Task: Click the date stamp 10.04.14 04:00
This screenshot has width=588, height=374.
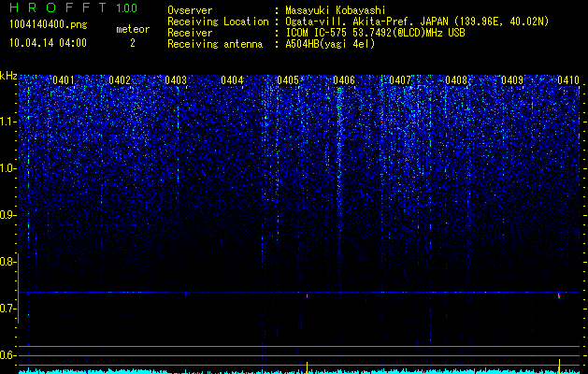Action: (x=48, y=43)
